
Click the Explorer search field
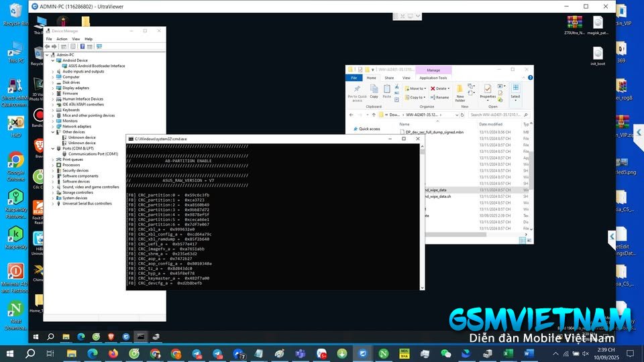(498, 115)
